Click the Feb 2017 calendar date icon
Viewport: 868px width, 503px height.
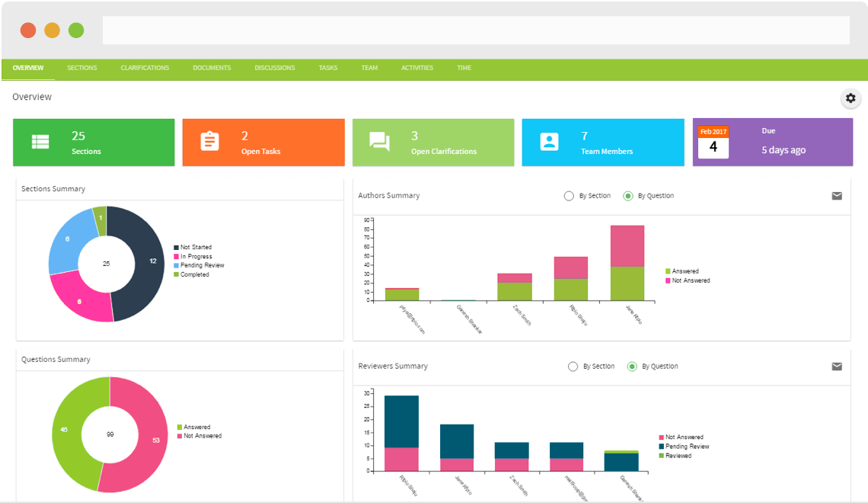pyautogui.click(x=713, y=142)
